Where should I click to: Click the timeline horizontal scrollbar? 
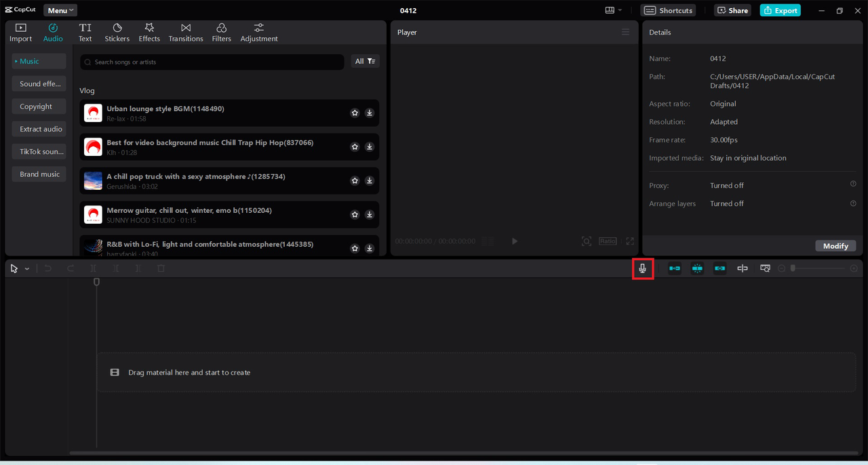click(x=462, y=453)
